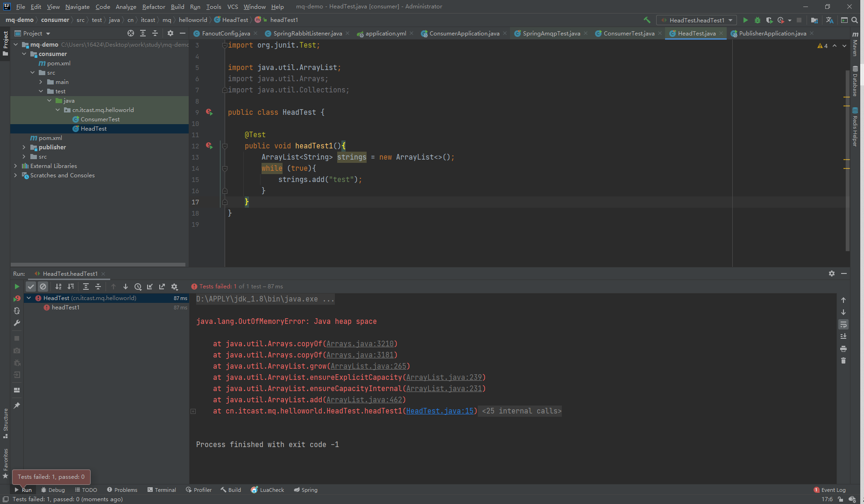Clear console output with trash icon
Screen dimensions: 864x504
point(843,361)
